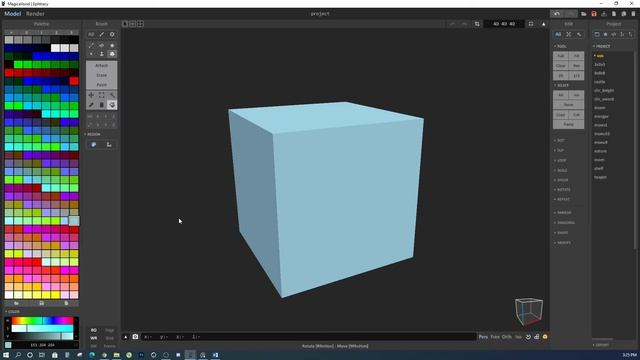Save the palette using the disk icon
640x360 pixels.
pos(42,303)
